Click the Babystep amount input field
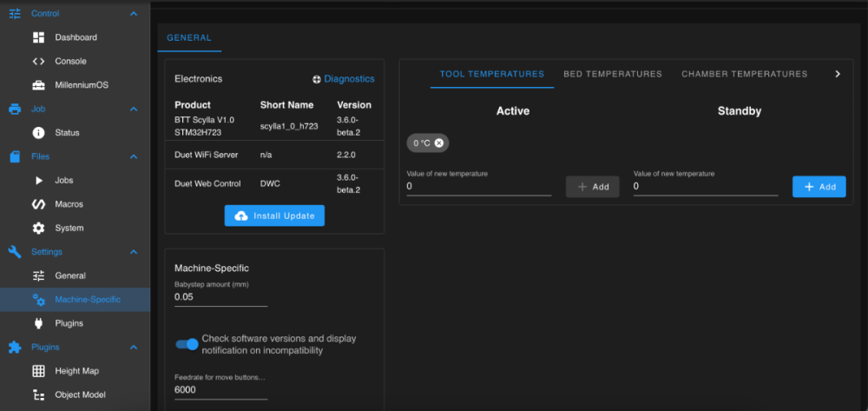 [220, 297]
